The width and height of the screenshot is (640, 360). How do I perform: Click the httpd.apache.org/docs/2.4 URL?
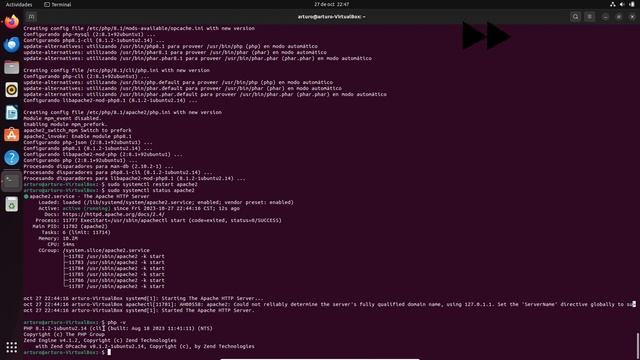pos(113,214)
